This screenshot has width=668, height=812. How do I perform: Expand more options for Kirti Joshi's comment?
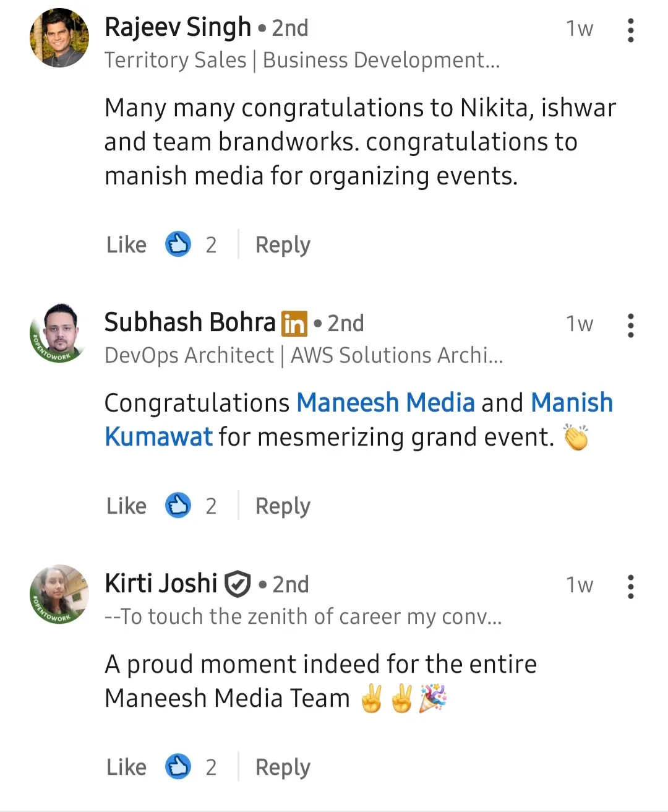[x=630, y=587]
